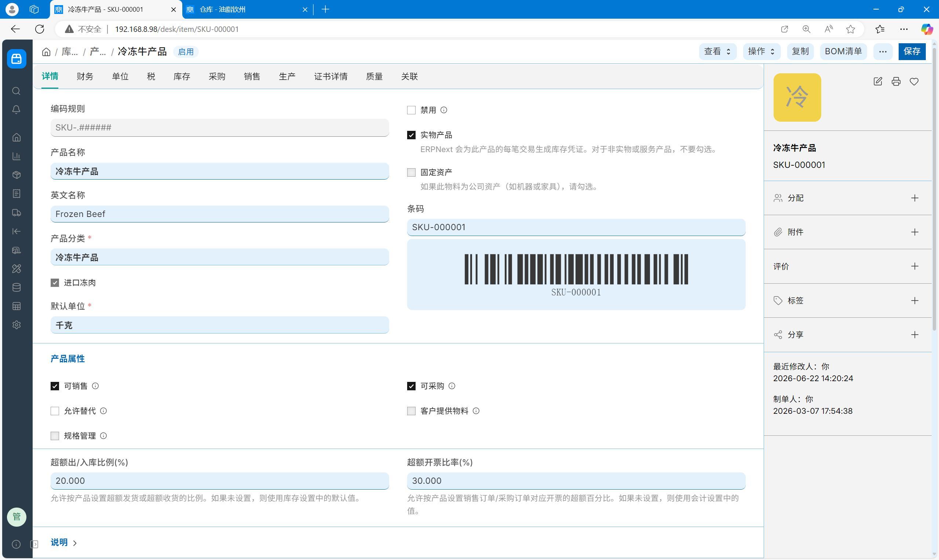
Task: Switch to the 证书详情 tab
Action: (x=331, y=77)
